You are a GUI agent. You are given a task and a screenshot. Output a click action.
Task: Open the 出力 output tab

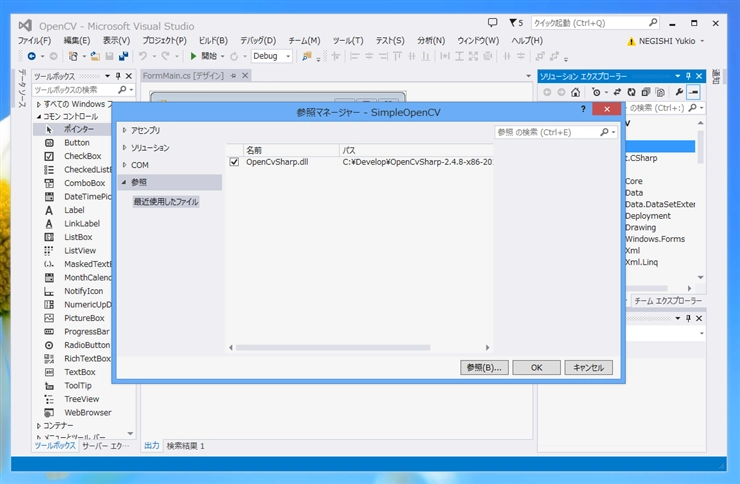pyautogui.click(x=151, y=446)
